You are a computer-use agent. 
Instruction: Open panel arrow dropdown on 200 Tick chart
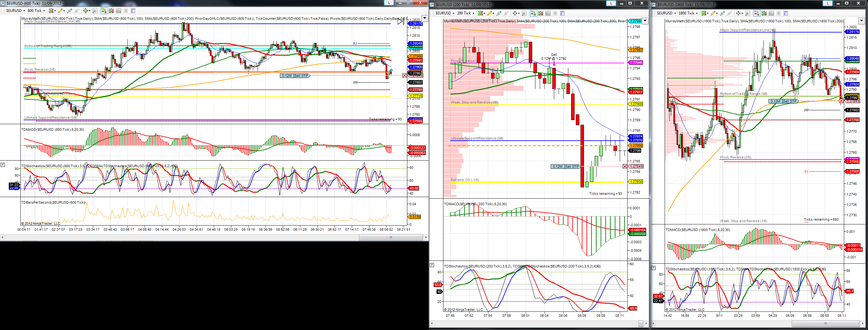point(645,21)
